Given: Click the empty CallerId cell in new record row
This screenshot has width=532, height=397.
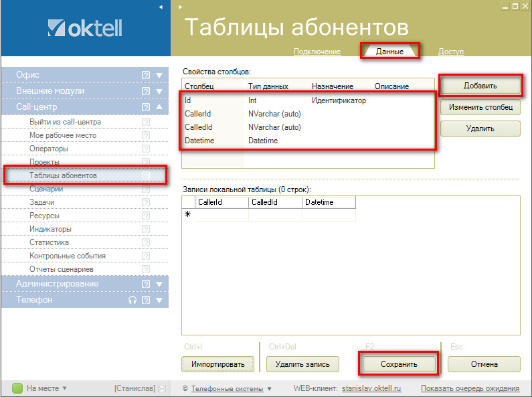Looking at the screenshot, I should click(221, 215).
